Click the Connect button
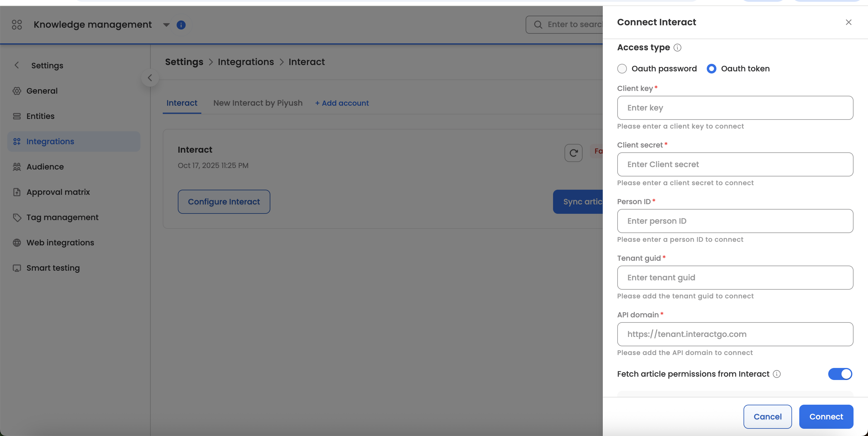The width and height of the screenshot is (868, 436). 826,416
